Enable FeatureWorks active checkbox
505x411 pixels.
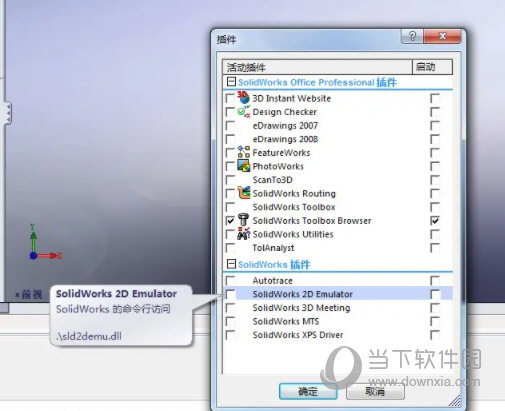pos(230,153)
